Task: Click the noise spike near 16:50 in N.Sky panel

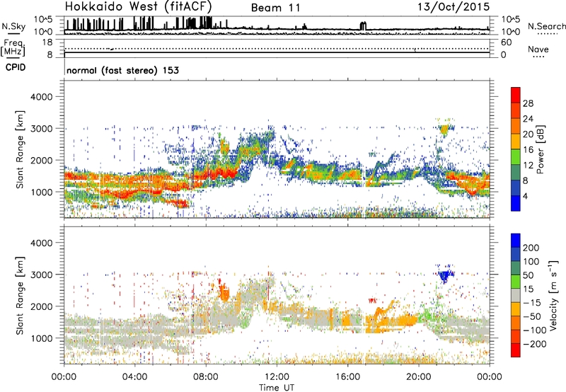Action: coord(363,25)
